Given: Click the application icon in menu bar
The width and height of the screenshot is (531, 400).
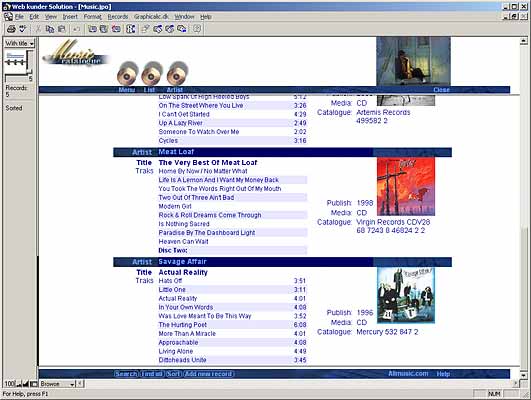Looking at the screenshot, I should (x=8, y=17).
